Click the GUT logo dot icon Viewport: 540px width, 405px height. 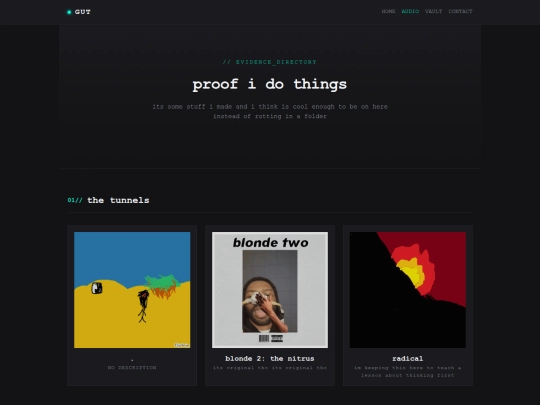tap(69, 12)
